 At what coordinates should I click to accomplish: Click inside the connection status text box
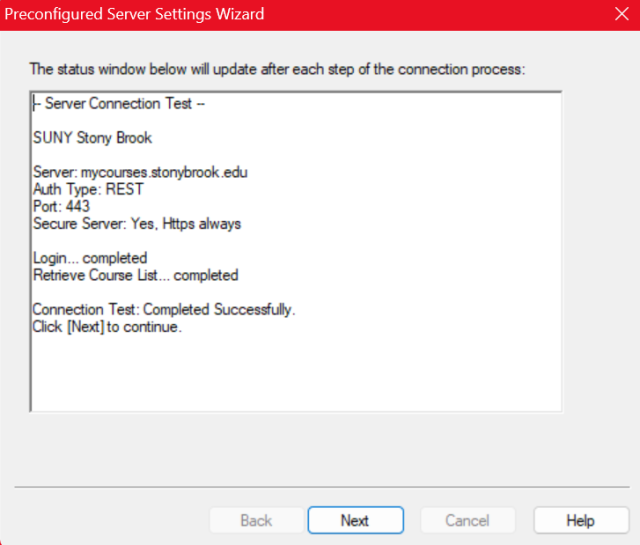click(x=296, y=252)
